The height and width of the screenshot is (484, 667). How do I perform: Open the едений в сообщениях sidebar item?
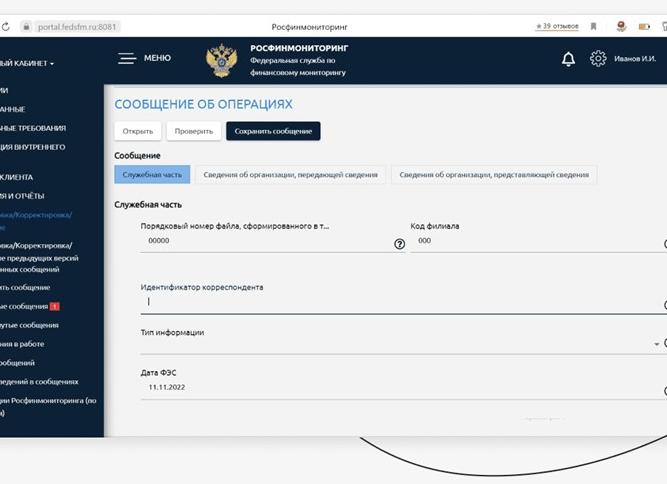point(39,382)
